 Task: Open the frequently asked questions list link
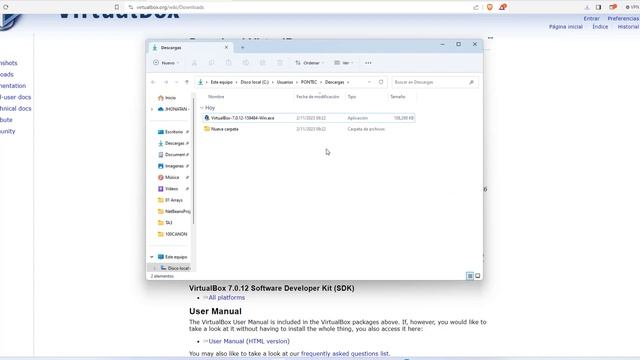click(345, 353)
